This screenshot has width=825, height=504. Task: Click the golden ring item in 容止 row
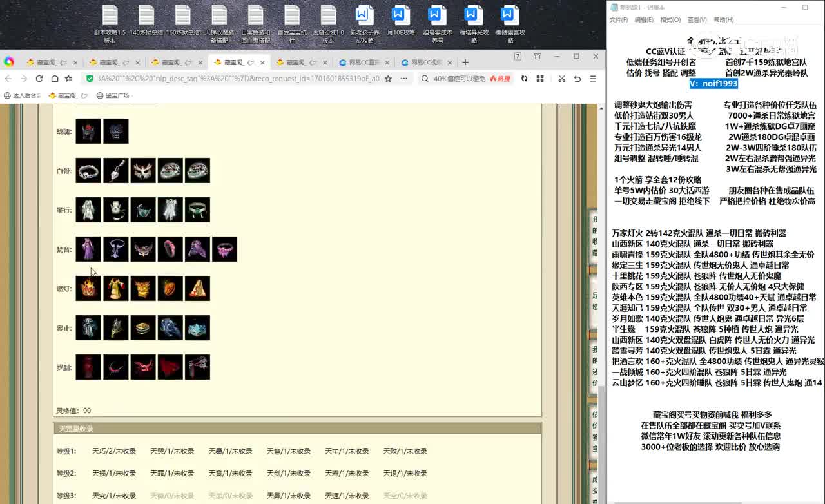coord(143,328)
